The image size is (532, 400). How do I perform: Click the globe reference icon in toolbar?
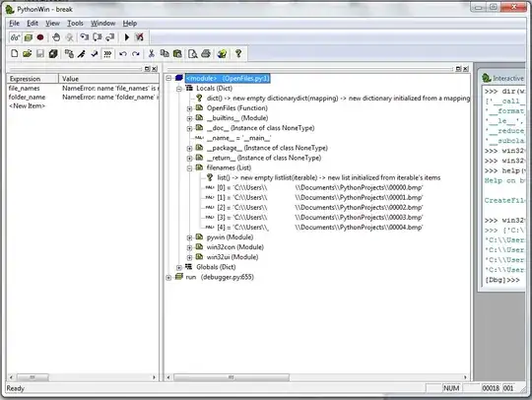[223, 53]
